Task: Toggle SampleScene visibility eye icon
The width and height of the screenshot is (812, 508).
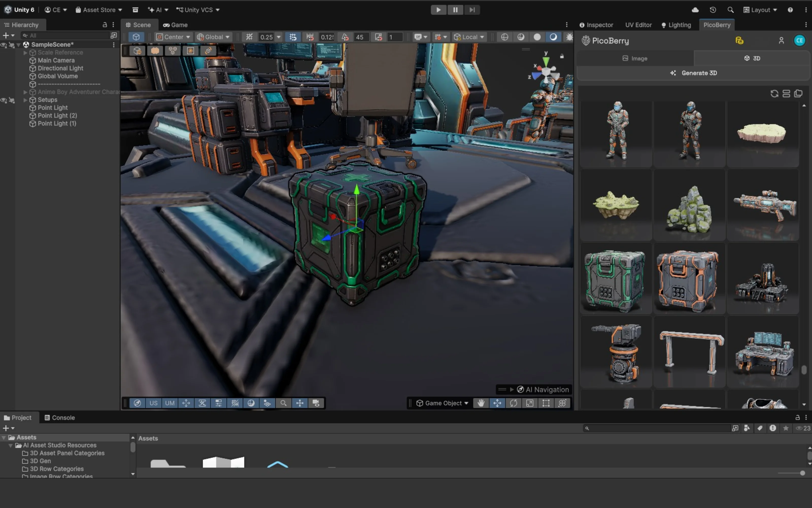Action: [x=4, y=45]
